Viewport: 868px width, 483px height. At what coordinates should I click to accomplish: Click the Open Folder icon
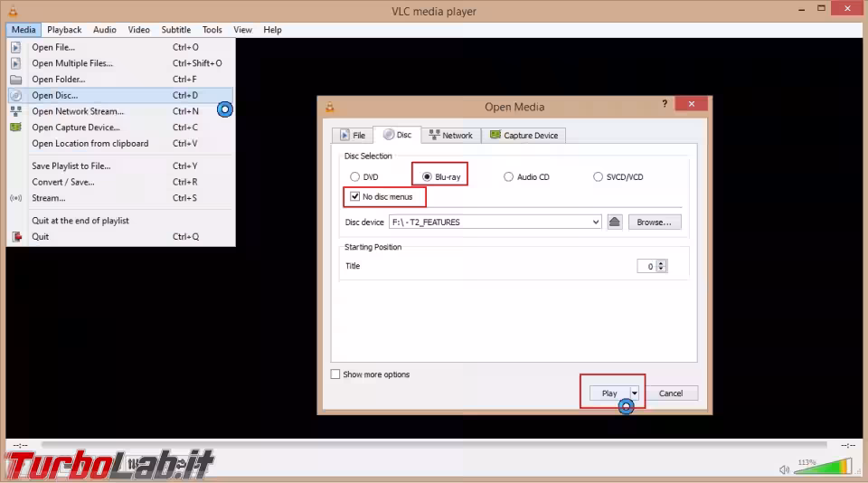16,80
